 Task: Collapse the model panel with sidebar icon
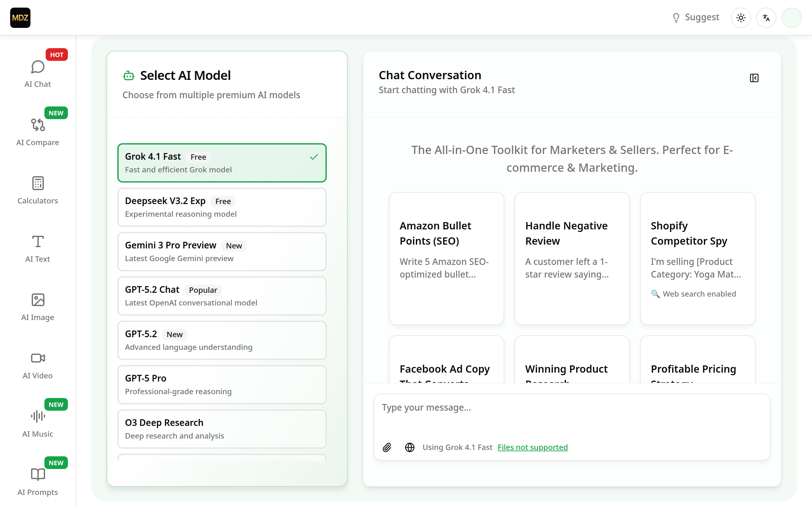[754, 78]
